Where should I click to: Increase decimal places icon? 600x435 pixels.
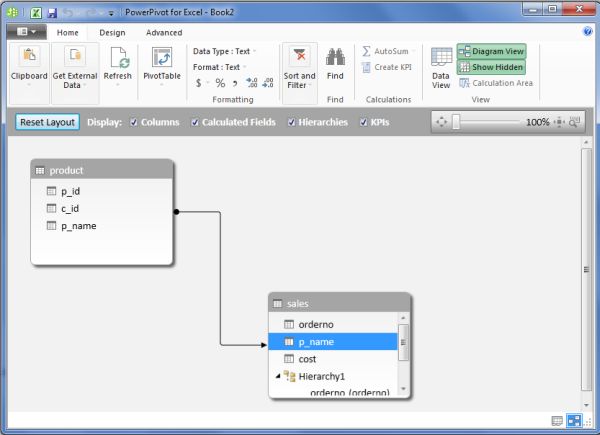pos(251,83)
